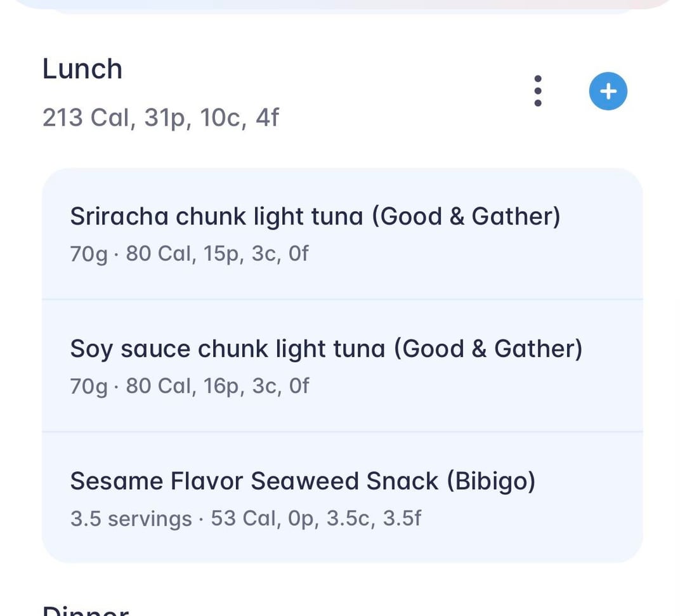Click "3.5 servings" on the seaweed snack
The height and width of the screenshot is (616, 685).
[x=131, y=519]
